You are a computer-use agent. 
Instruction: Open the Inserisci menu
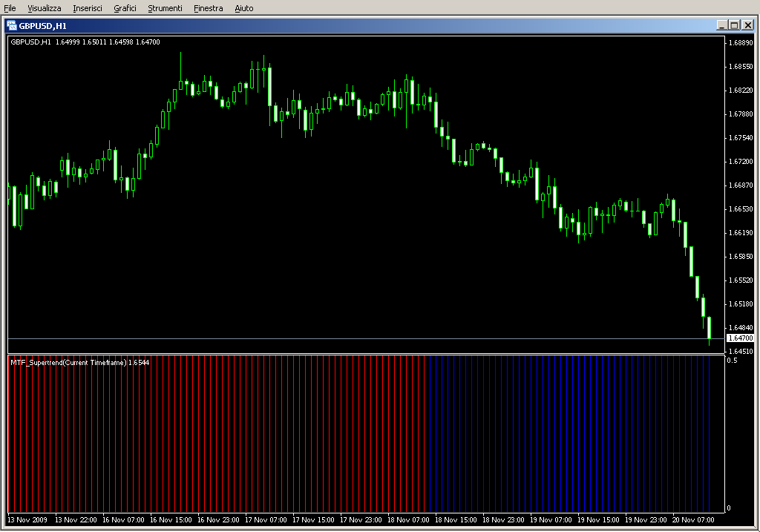click(x=88, y=8)
